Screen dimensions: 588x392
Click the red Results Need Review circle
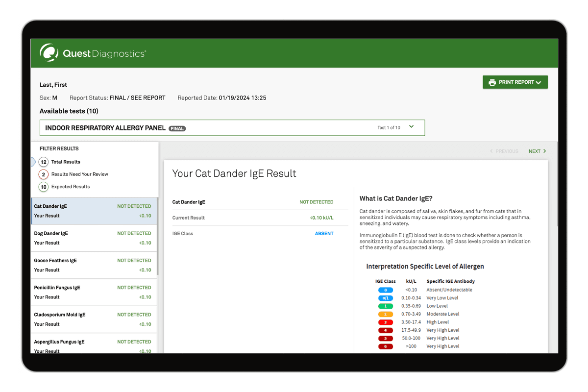(44, 174)
